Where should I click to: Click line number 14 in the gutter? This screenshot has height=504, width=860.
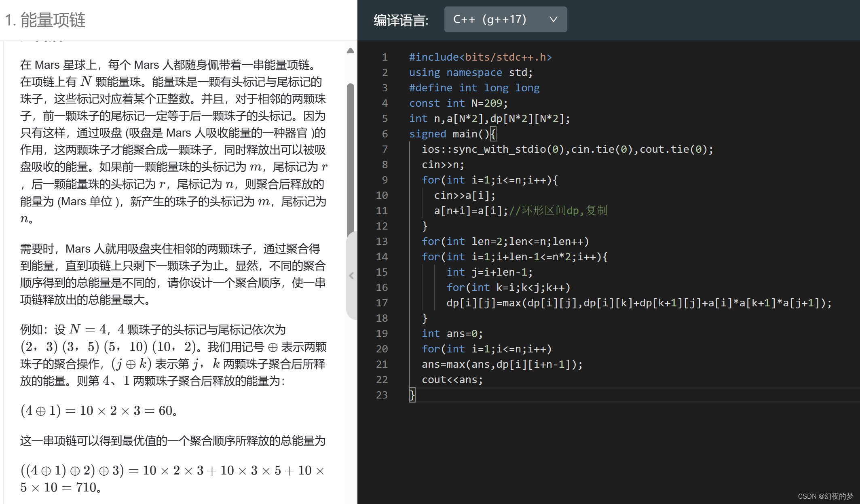[x=382, y=257]
